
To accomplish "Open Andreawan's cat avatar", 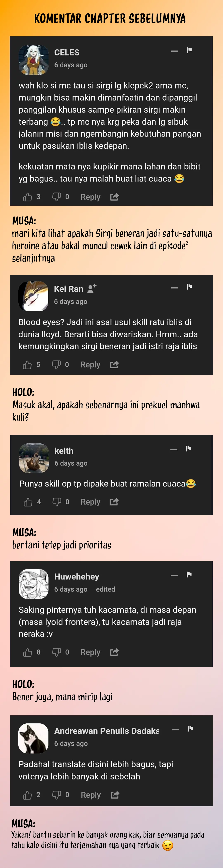I will pyautogui.click(x=33, y=738).
